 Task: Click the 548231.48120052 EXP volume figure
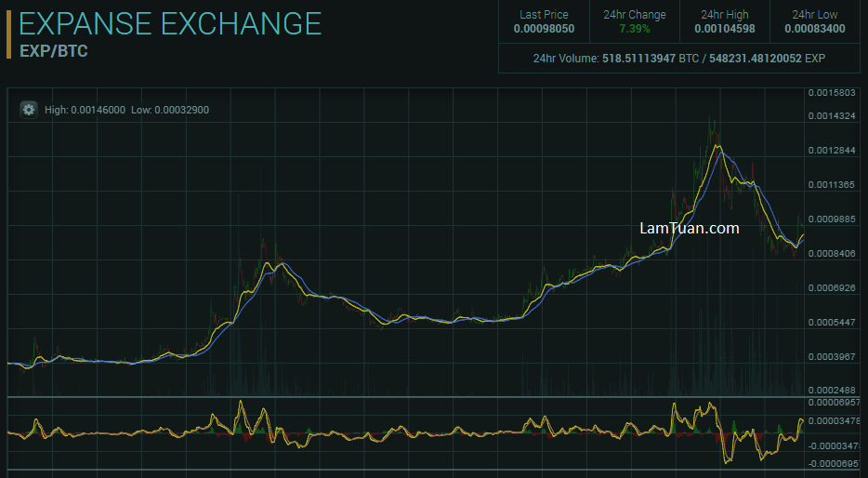(x=768, y=59)
